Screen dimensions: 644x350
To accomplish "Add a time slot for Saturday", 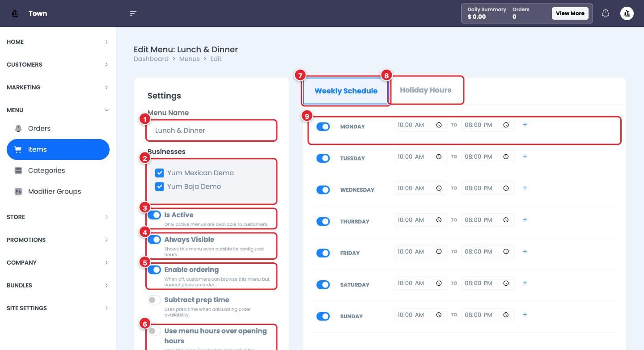I will pos(525,283).
